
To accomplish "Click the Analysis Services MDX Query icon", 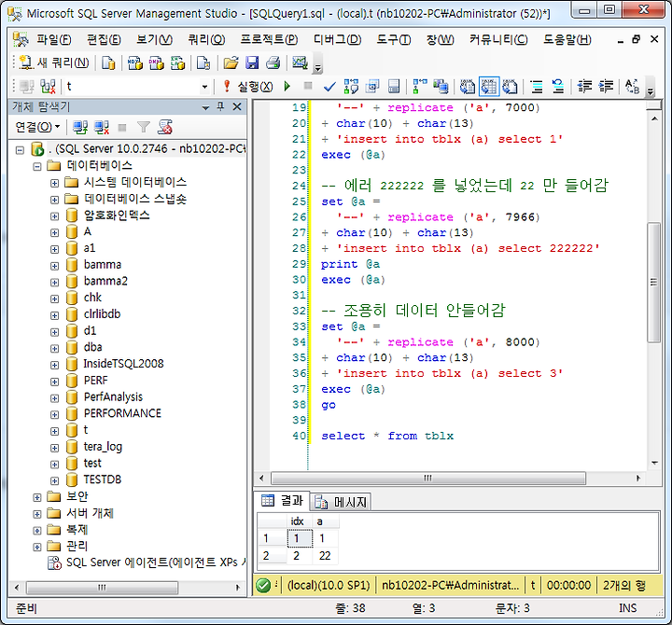I will pyautogui.click(x=135, y=63).
